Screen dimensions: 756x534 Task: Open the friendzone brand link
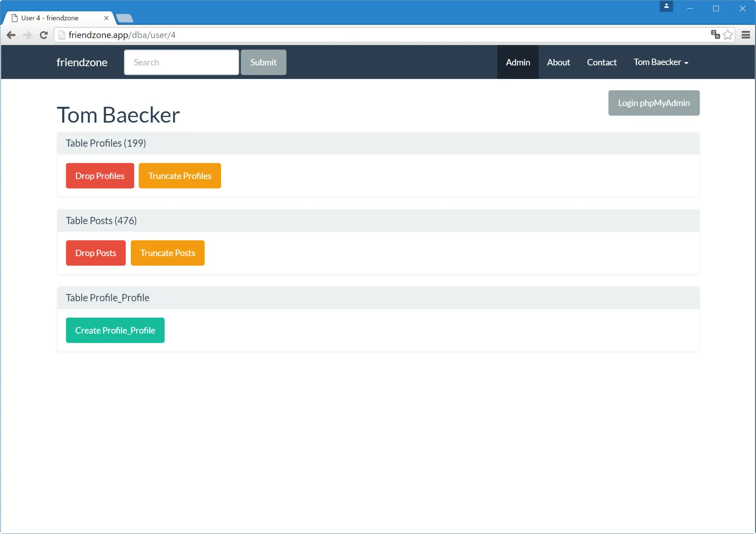82,62
